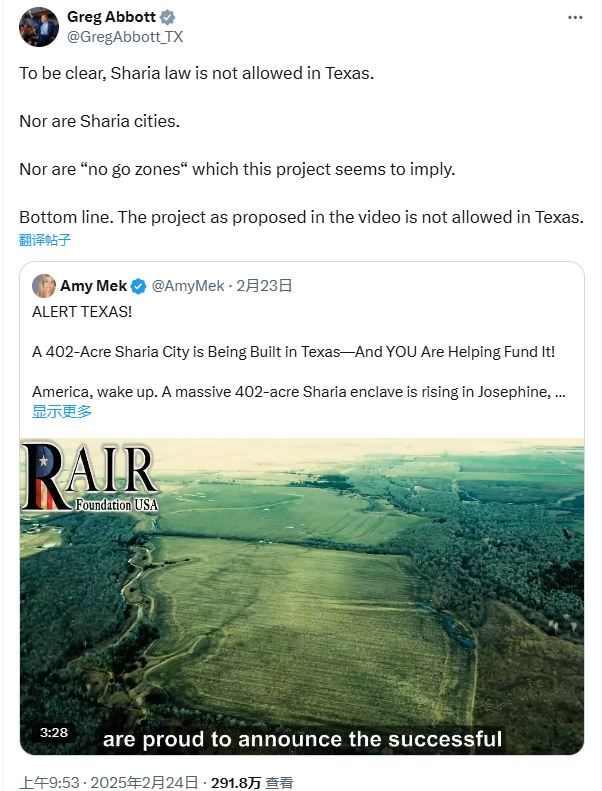Click the @GregAbbott_TX handle
The height and width of the screenshot is (791, 602).
125,36
